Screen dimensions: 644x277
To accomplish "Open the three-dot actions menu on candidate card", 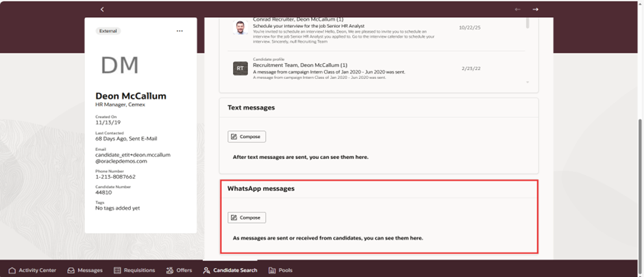I will (x=179, y=31).
